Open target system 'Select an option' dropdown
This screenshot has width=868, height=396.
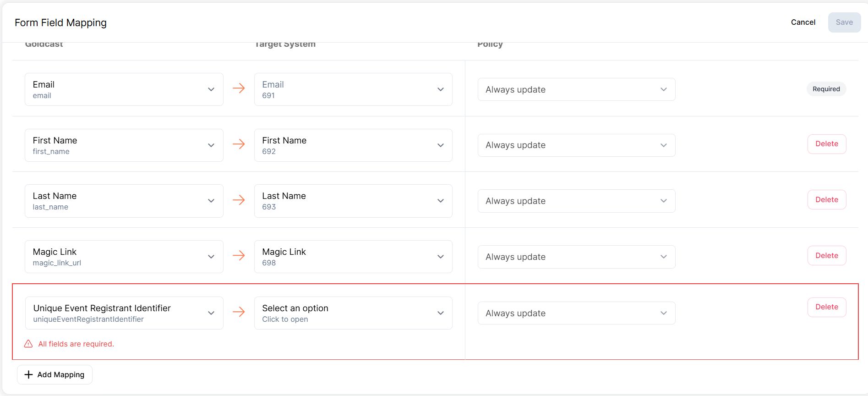point(353,313)
